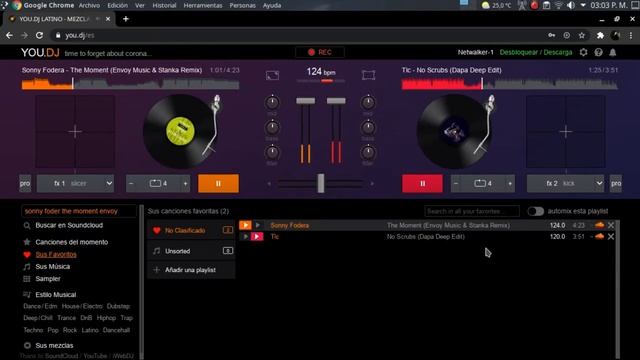Screen dimensions: 640x360
Task: Open Canciones del momento
Action: 71,242
